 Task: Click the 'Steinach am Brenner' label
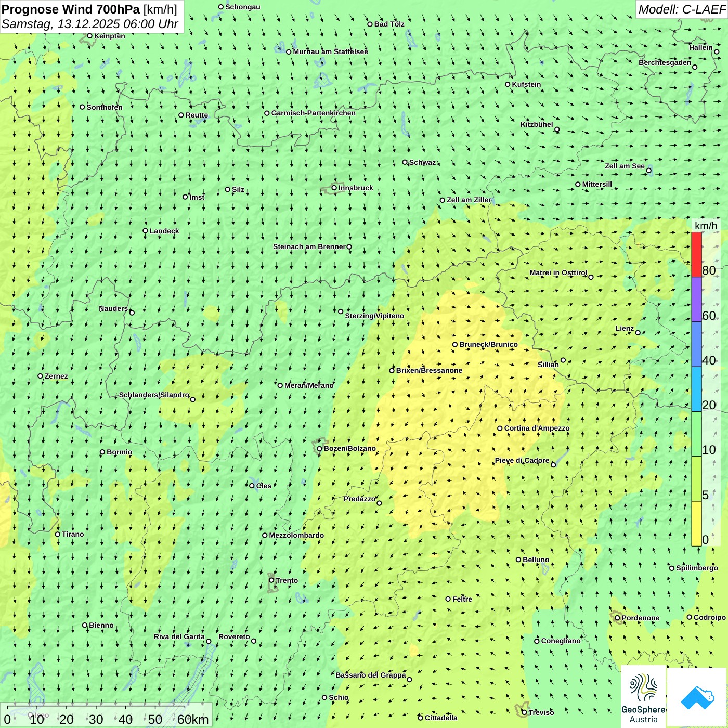click(x=309, y=246)
